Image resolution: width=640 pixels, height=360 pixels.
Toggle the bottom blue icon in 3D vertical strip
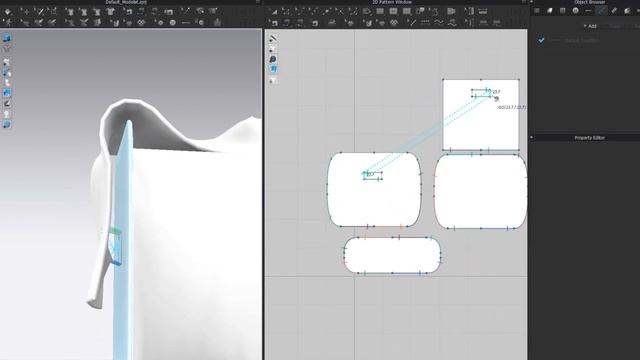coord(7,124)
